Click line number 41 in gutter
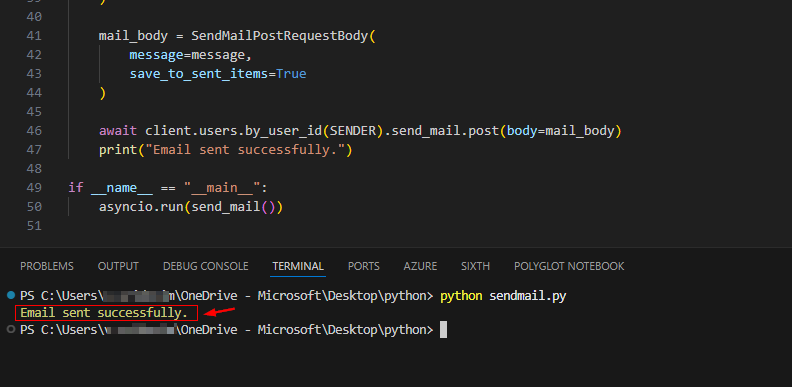Viewport: 792px width, 387px height. pyautogui.click(x=33, y=36)
